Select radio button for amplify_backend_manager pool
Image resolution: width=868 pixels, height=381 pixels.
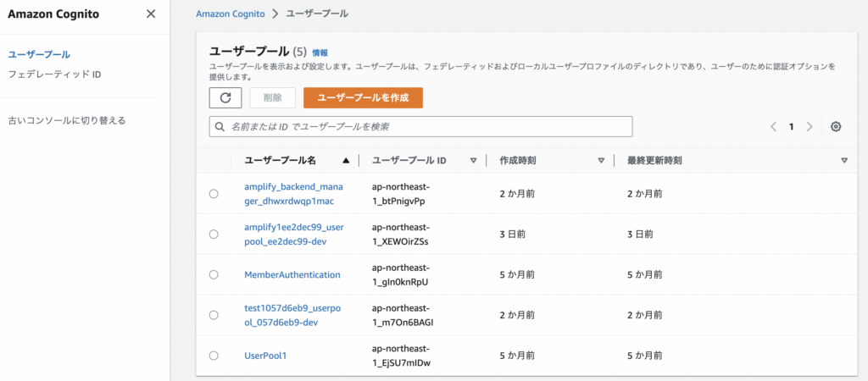pos(214,194)
